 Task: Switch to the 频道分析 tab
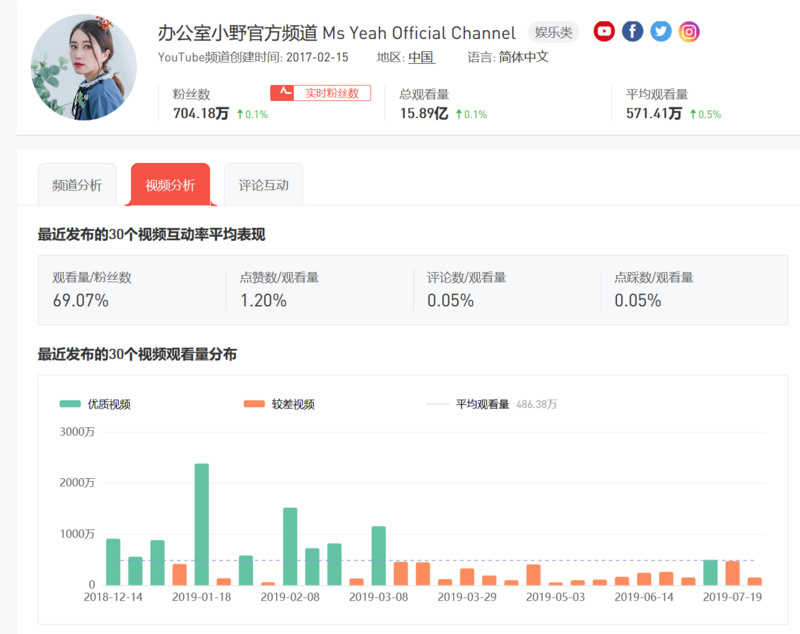(76, 185)
